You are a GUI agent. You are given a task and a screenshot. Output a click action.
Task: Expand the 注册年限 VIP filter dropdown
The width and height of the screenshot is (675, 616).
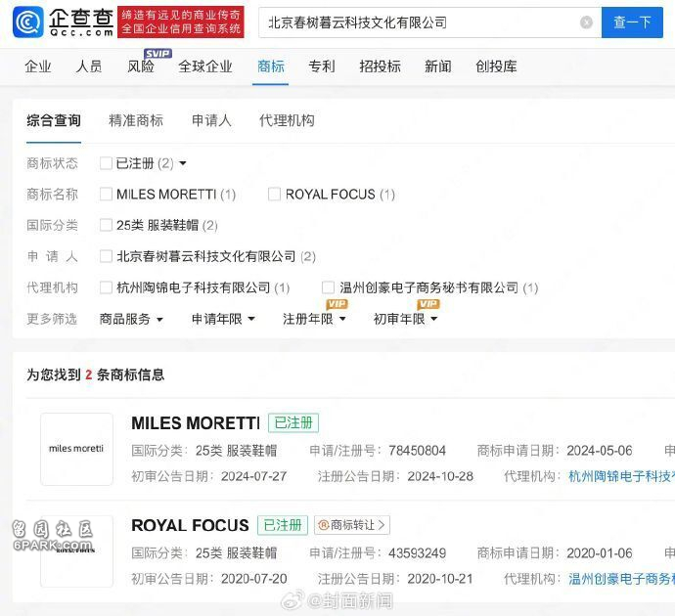(314, 319)
